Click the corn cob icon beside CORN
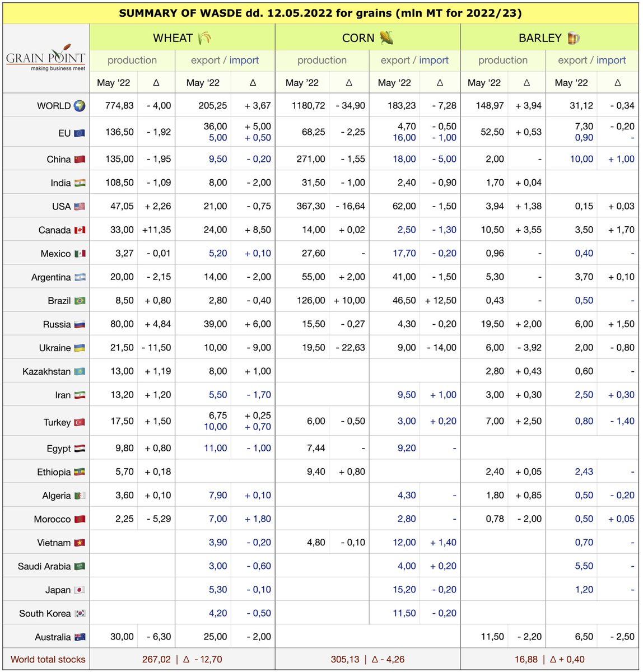This screenshot has height=672, width=643. [386, 38]
